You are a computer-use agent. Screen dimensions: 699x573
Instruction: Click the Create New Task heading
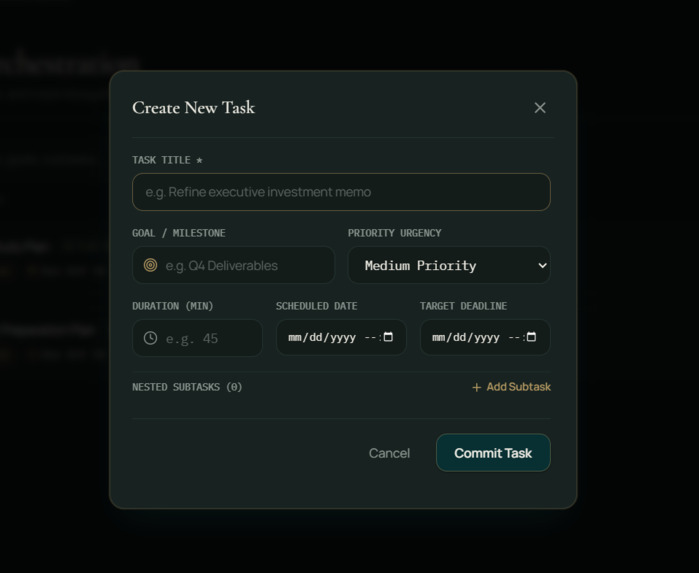click(193, 108)
